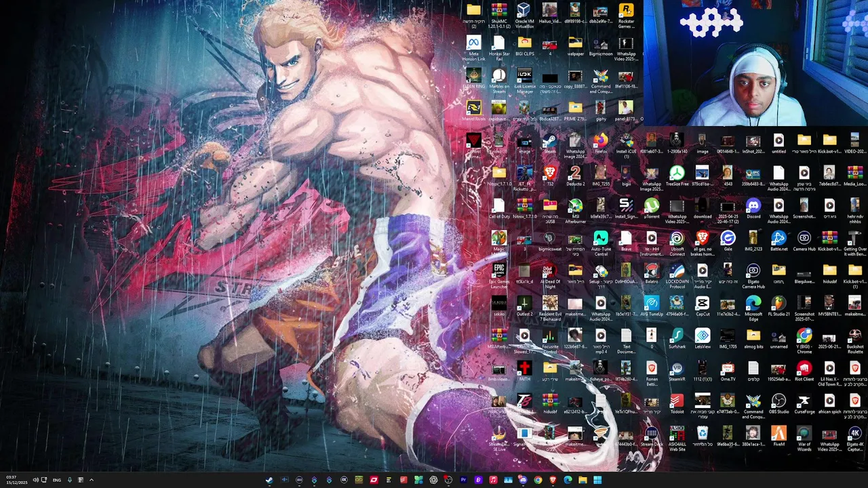This screenshot has height=488, width=868.
Task: Launch Balatro game icon
Action: (652, 274)
